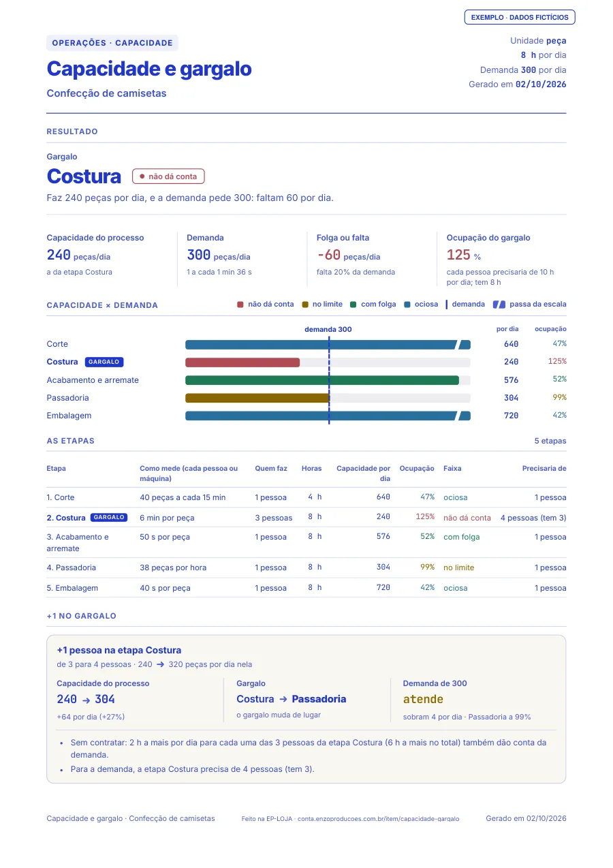Click the 'demanda' vertical line legend icon
This screenshot has height=868, width=613.
point(446,305)
